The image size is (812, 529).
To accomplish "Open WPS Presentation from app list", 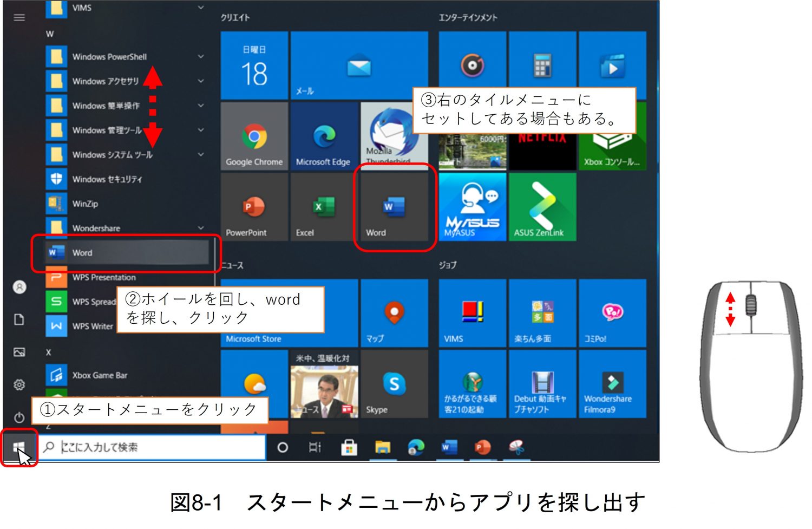I will point(127,277).
